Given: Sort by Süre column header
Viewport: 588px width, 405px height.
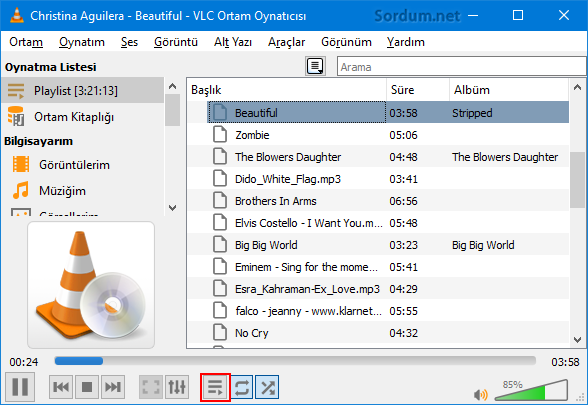Looking at the screenshot, I should 418,90.
